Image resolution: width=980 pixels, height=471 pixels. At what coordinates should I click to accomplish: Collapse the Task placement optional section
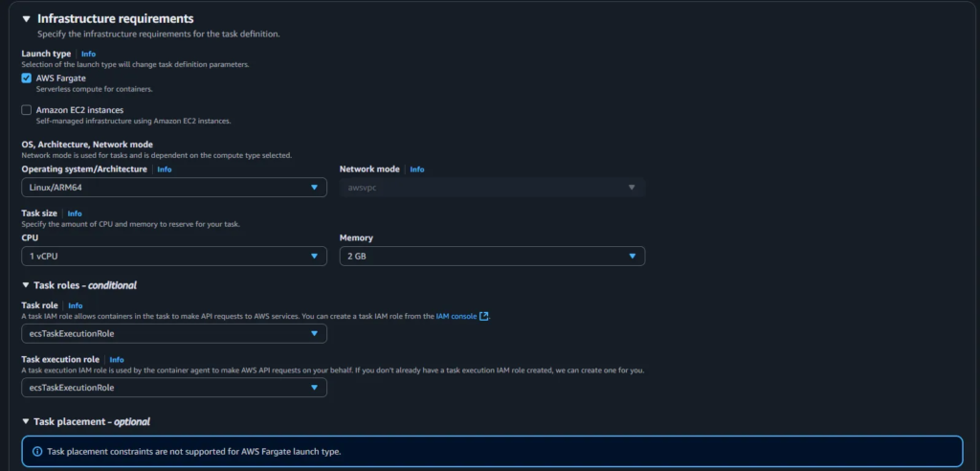[26, 421]
